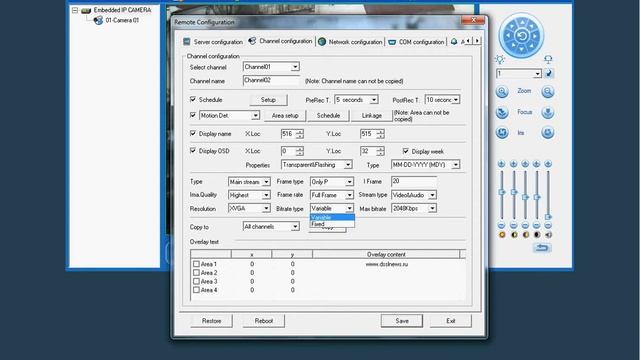Click the plus icon above the volume slider

coord(548,164)
